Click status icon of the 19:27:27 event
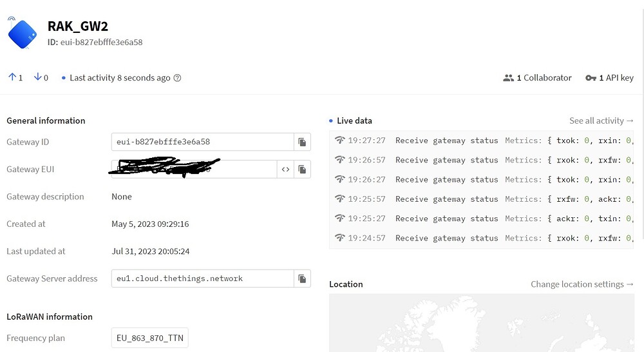644x352 pixels. pyautogui.click(x=339, y=141)
